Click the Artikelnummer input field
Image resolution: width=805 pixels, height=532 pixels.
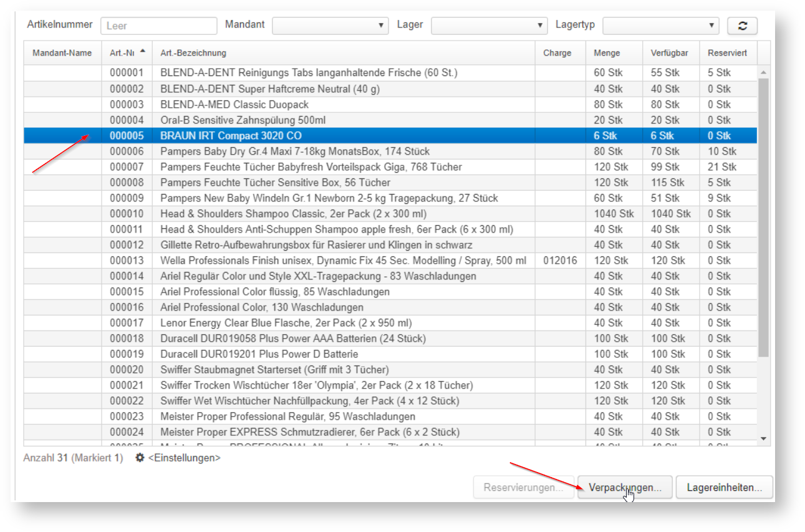click(159, 26)
